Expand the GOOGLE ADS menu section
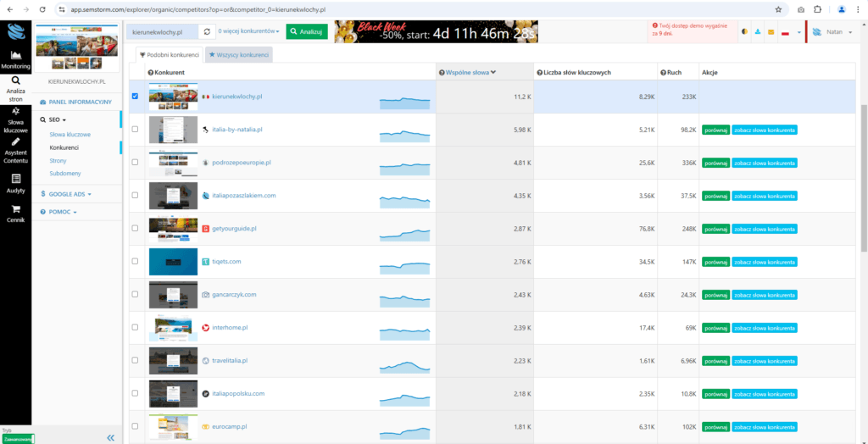Screen dimensions: 868x444 click(x=66, y=194)
